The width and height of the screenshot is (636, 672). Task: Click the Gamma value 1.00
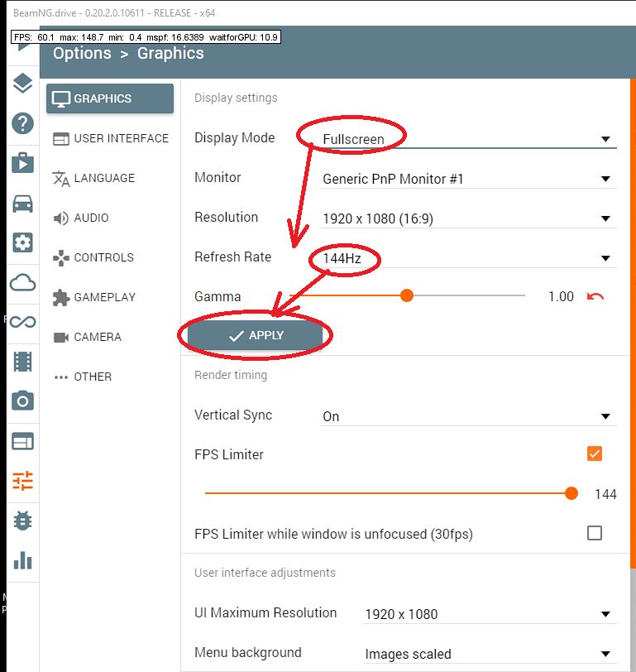(x=561, y=296)
